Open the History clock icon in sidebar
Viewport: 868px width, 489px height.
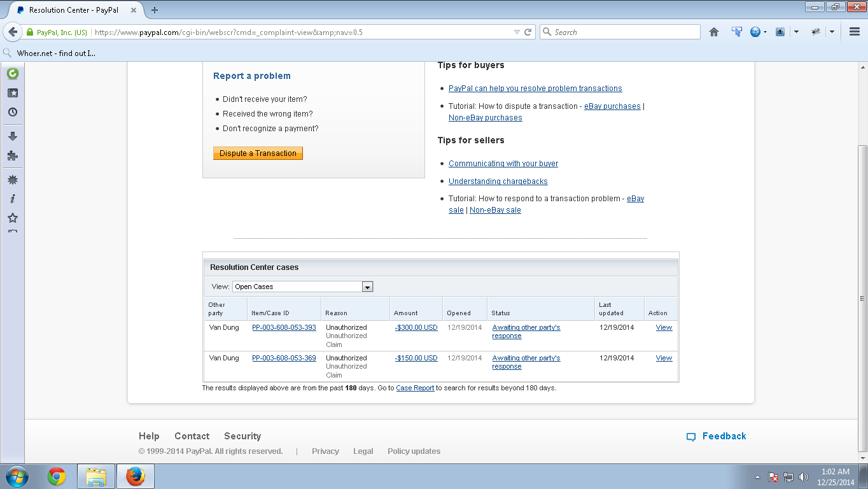(13, 112)
